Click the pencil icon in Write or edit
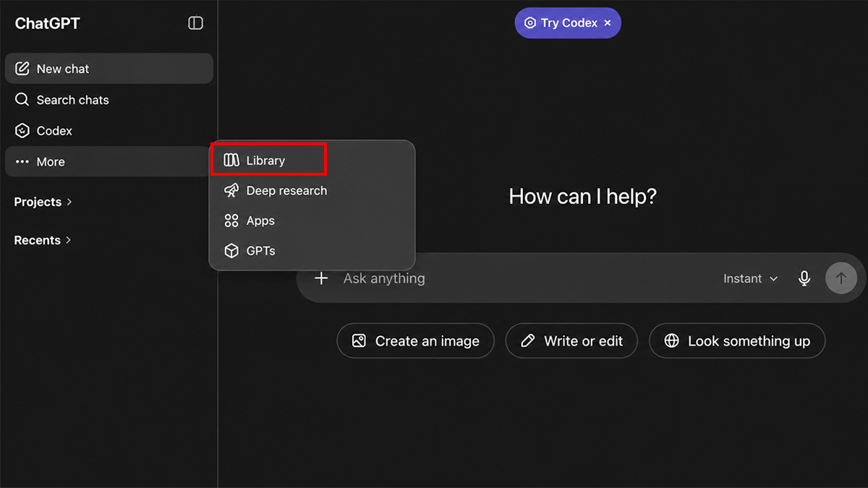The width and height of the screenshot is (868, 488). click(x=528, y=341)
